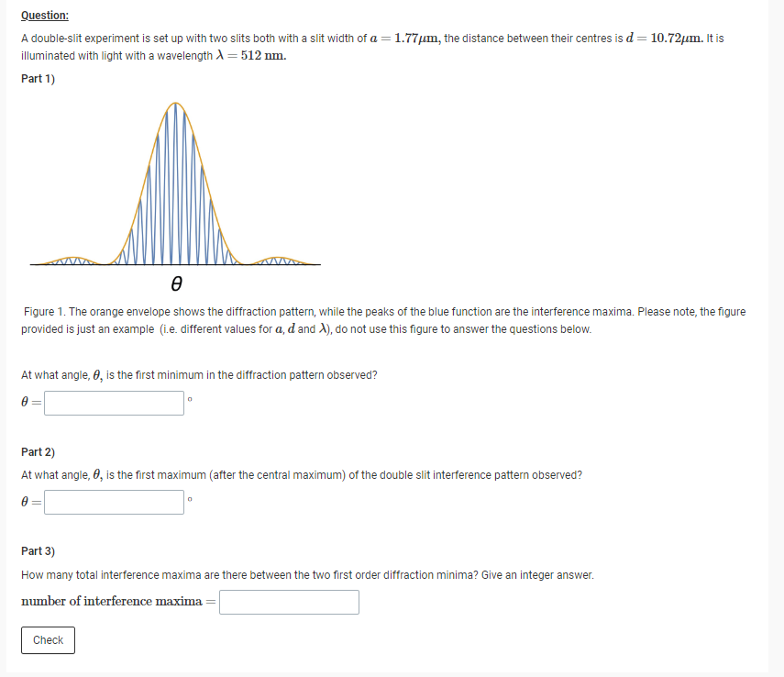Click the number of interference maxima input field
The height and width of the screenshot is (677, 784).
click(x=288, y=602)
